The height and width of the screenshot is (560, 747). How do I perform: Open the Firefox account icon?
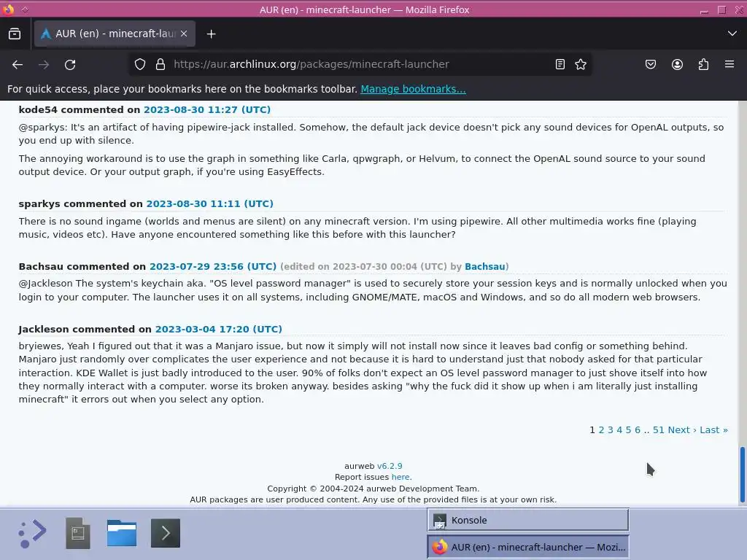pos(677,64)
